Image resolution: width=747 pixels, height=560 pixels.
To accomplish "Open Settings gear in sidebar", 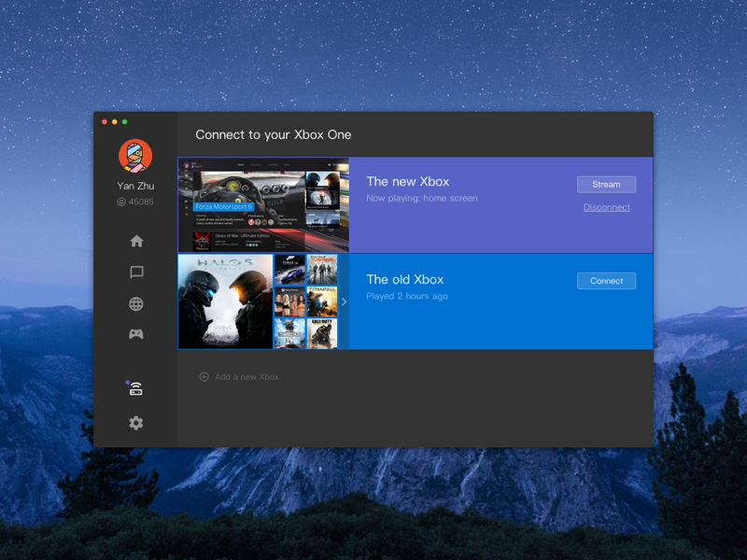I will tap(136, 423).
